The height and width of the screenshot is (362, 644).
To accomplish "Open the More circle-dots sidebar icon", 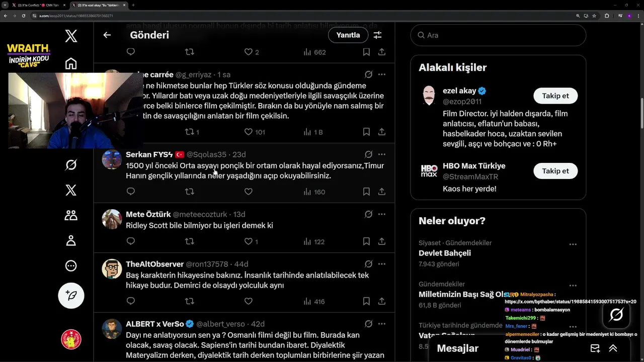I will tap(71, 266).
